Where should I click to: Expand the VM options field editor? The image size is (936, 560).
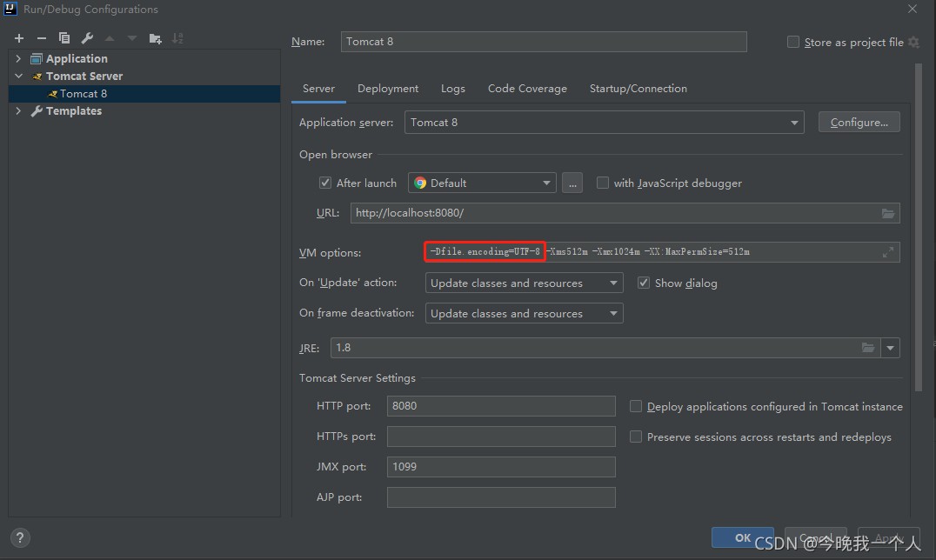(x=887, y=252)
